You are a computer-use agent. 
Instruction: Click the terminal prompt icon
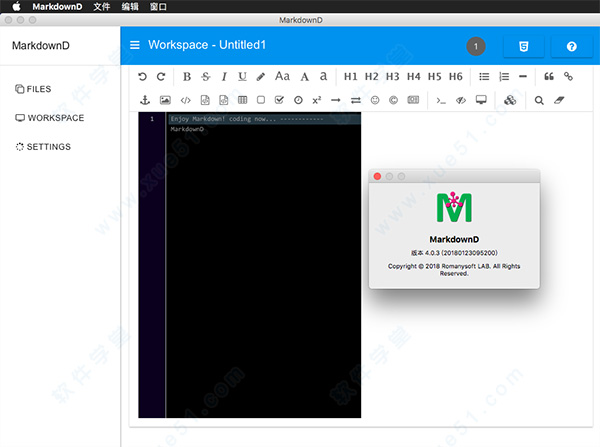441,101
